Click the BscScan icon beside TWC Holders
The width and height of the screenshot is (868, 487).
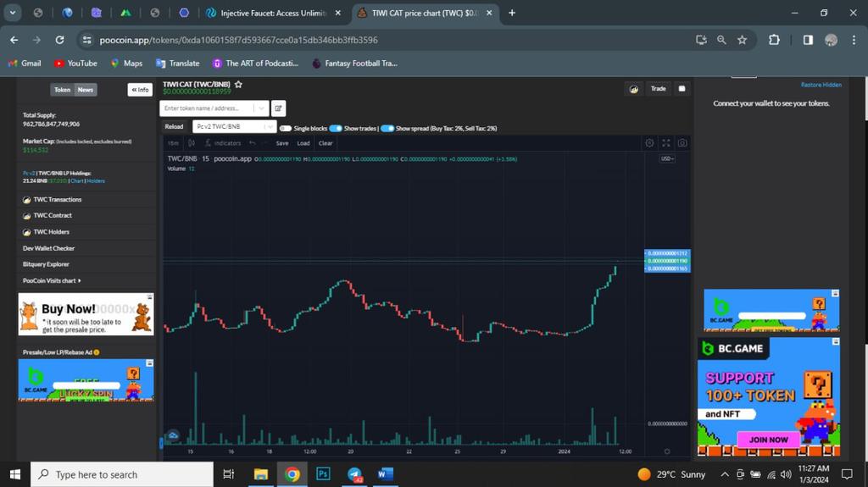pyautogui.click(x=26, y=232)
